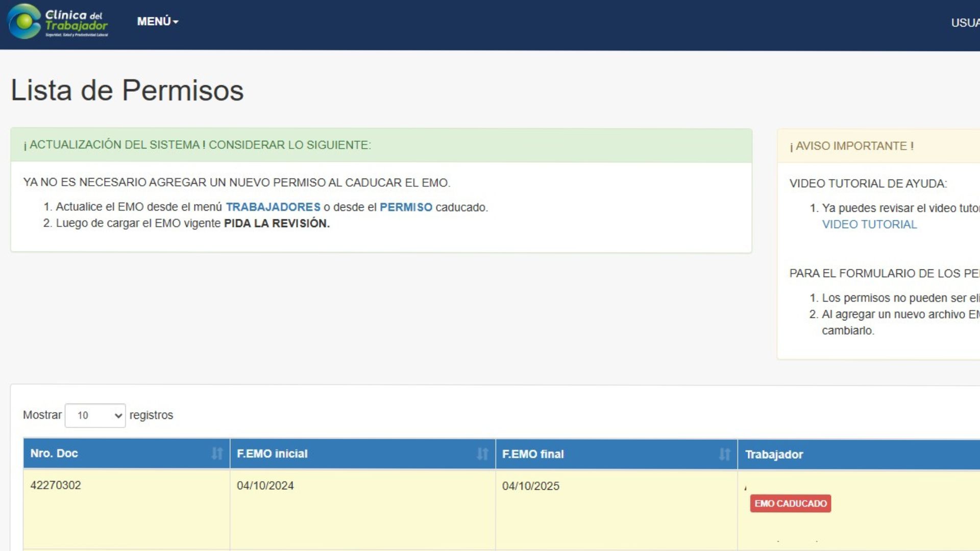Expand the Mostrar registros count selector
Viewport: 980px width, 551px height.
[95, 415]
